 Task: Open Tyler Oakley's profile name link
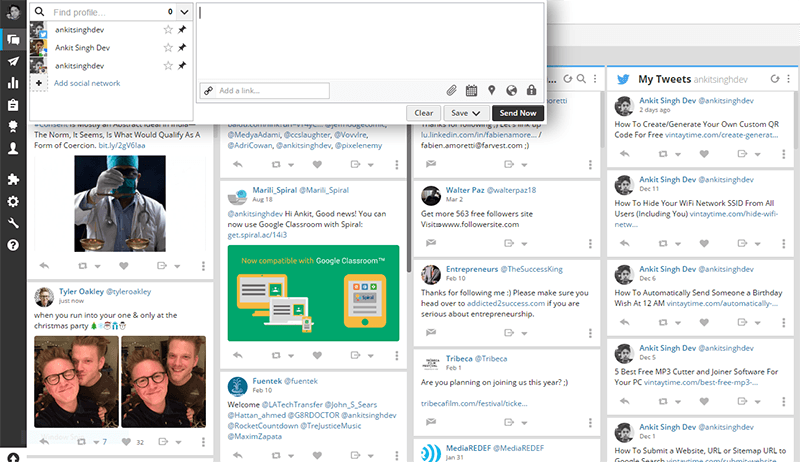(x=81, y=291)
